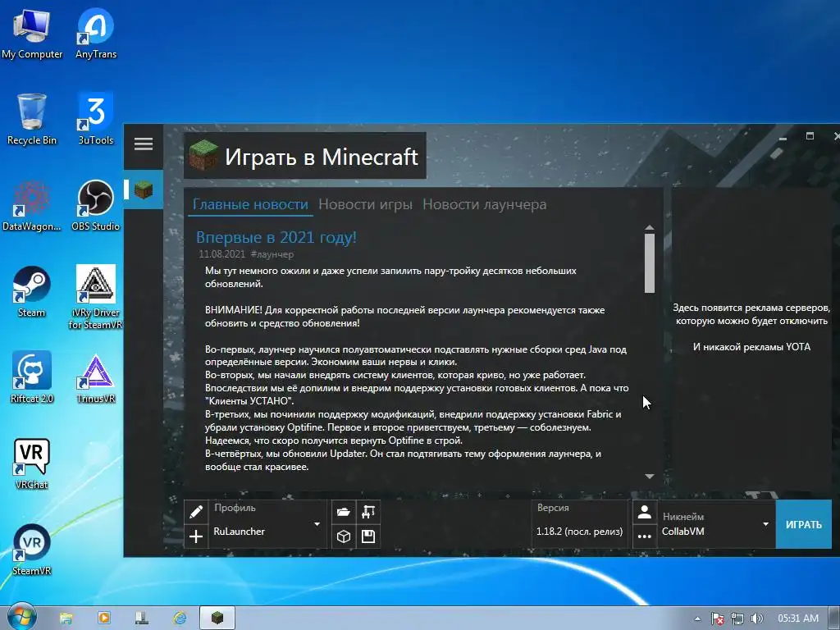Open SteamVR desktop shortcut
Image resolution: width=840 pixels, height=630 pixels.
point(32,550)
